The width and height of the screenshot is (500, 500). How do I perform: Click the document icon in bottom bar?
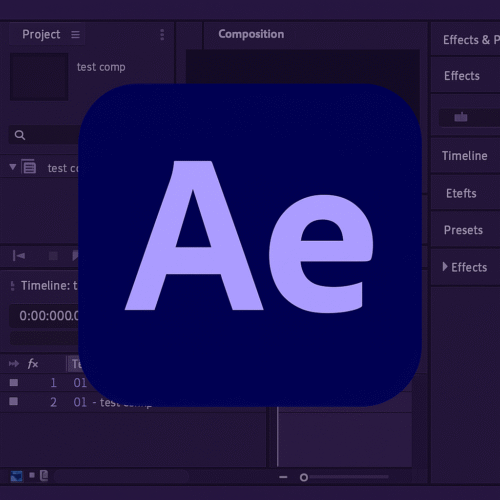pos(44,476)
